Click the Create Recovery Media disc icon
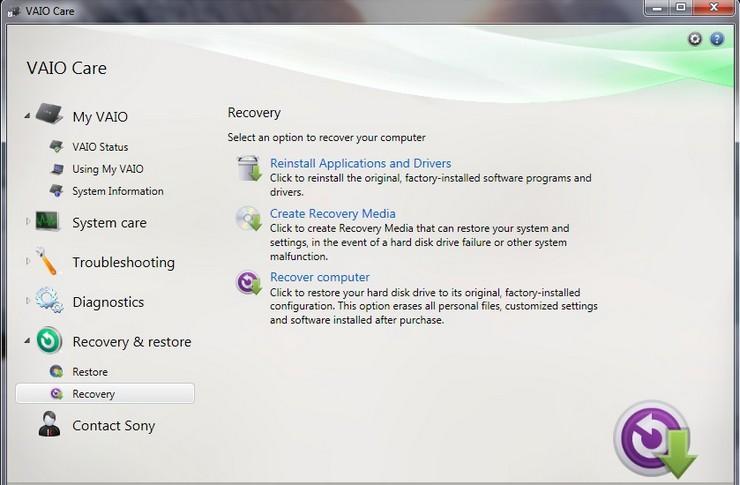The height and width of the screenshot is (485, 740). pyautogui.click(x=249, y=218)
